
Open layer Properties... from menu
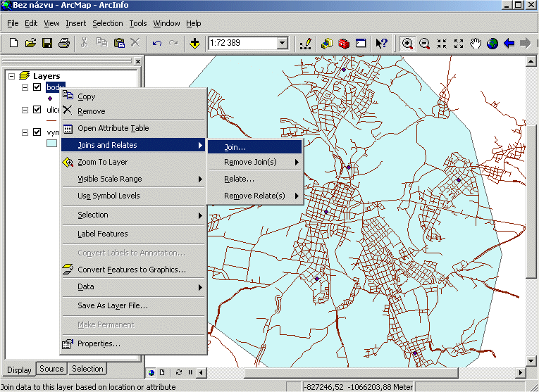(134, 343)
